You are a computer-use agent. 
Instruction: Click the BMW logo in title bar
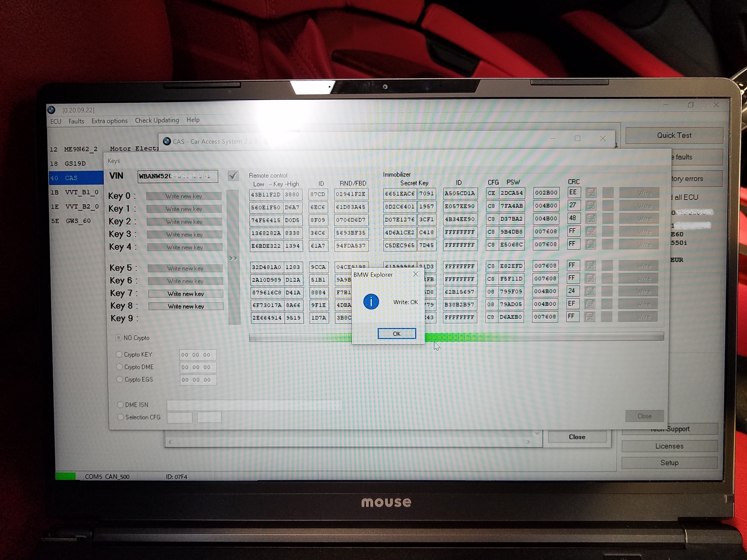coord(51,110)
